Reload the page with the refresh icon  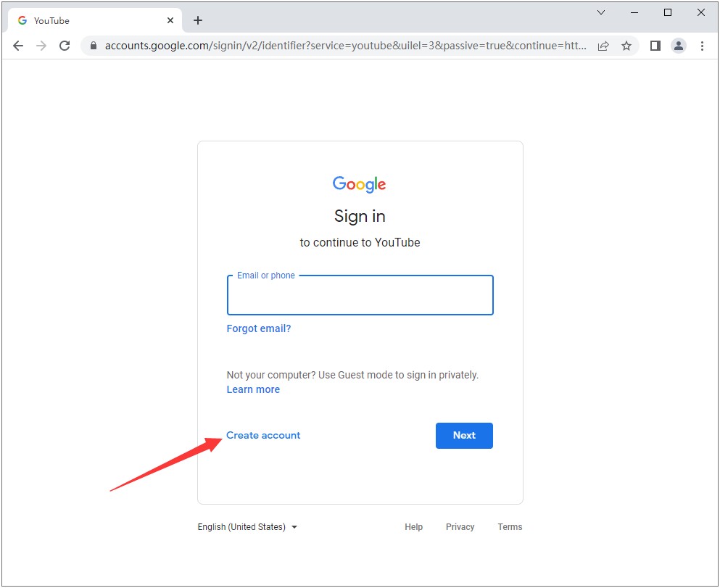click(65, 46)
